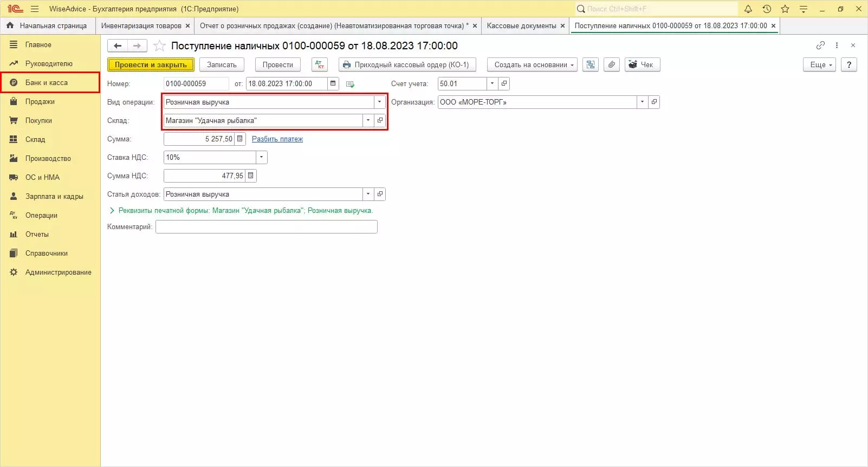Open the history clock icon
The width and height of the screenshot is (868, 467).
click(767, 9)
